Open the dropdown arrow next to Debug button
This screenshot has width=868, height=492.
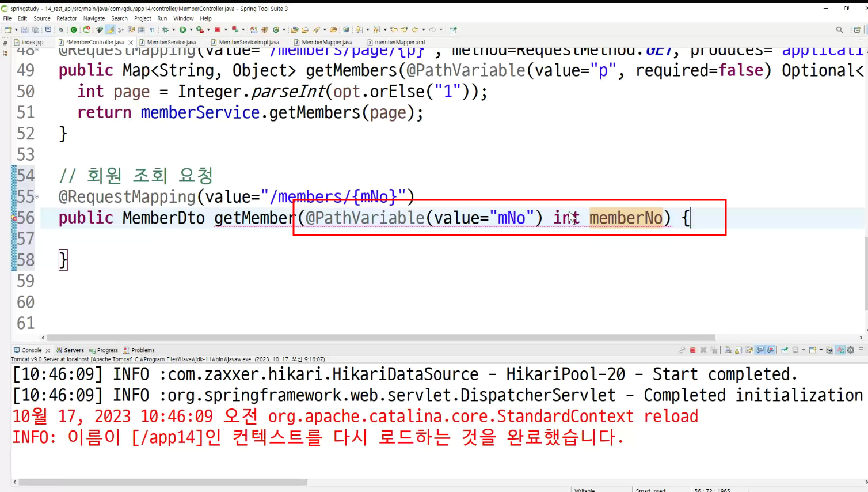click(x=173, y=30)
